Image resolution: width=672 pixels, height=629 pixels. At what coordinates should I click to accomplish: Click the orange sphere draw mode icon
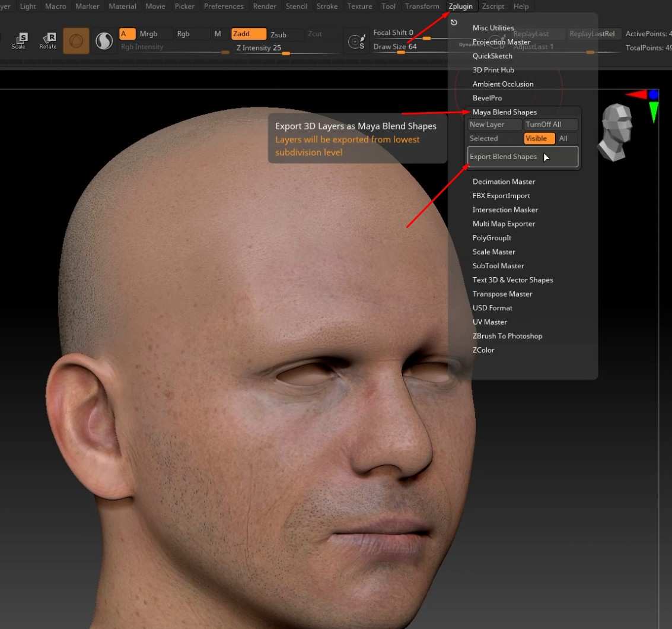click(76, 41)
